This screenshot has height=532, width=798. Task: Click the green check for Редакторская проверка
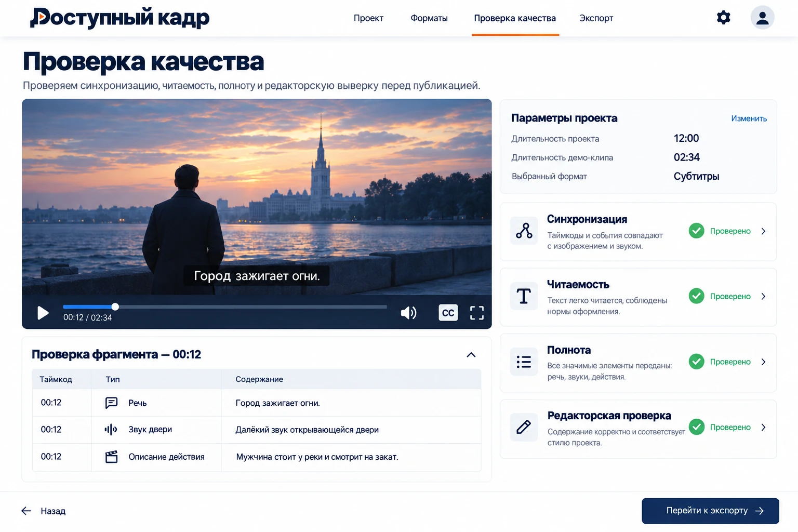tap(696, 427)
